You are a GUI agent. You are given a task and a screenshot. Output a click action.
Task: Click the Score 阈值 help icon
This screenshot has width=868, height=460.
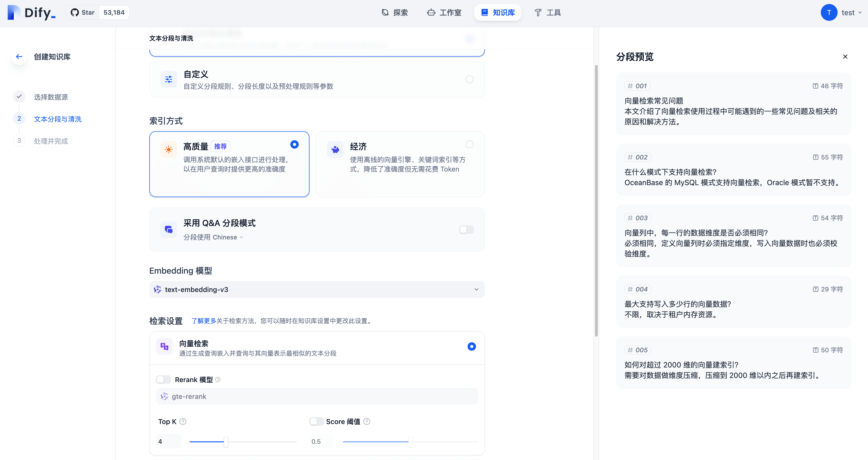pos(367,422)
